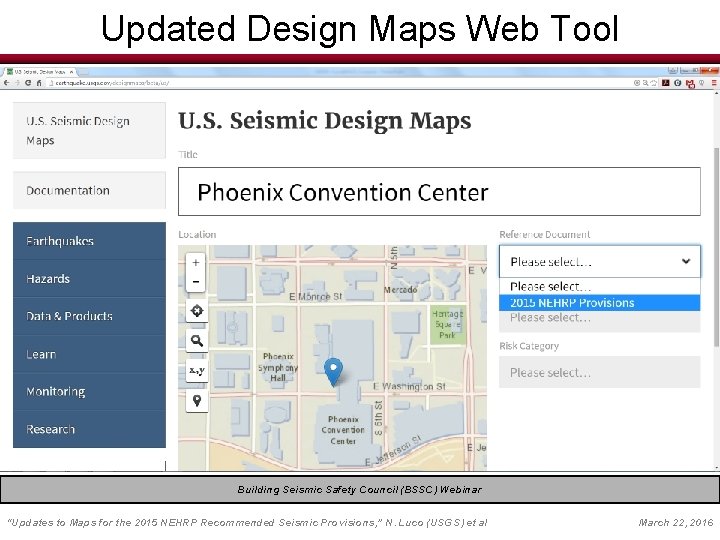Open the Earthquakes navigation item
The height and width of the screenshot is (540, 720).
[x=89, y=241]
